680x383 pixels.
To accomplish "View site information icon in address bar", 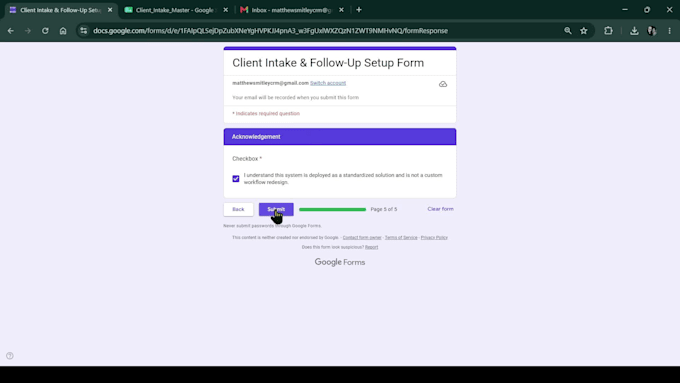I will tap(84, 31).
